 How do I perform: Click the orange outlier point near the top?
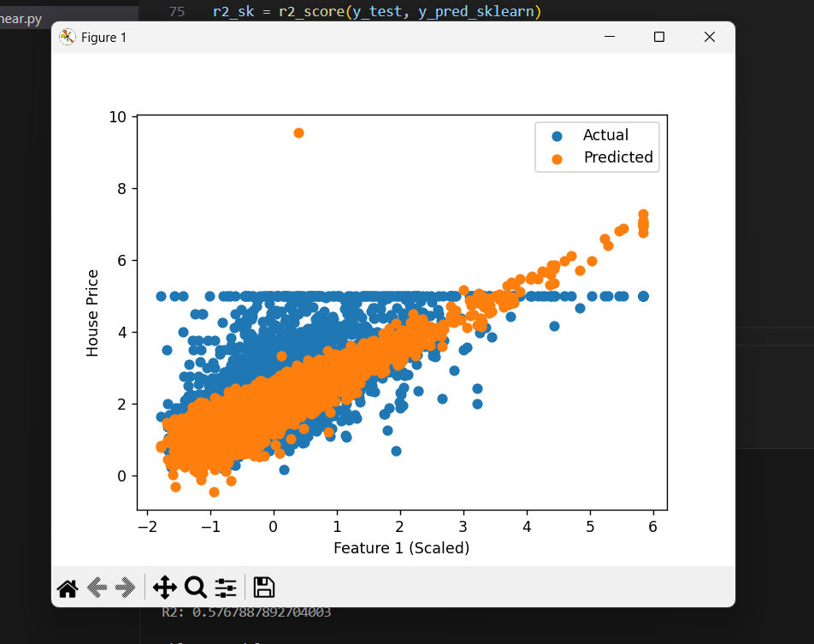click(298, 133)
